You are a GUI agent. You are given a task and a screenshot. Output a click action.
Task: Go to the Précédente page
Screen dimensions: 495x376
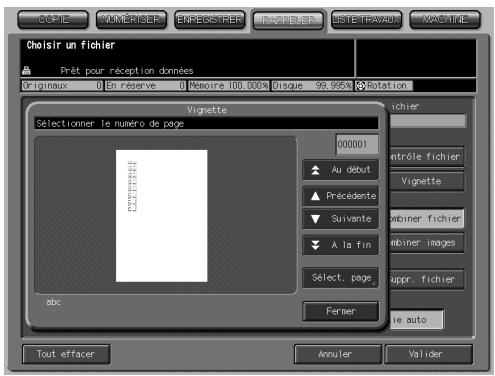(x=341, y=196)
